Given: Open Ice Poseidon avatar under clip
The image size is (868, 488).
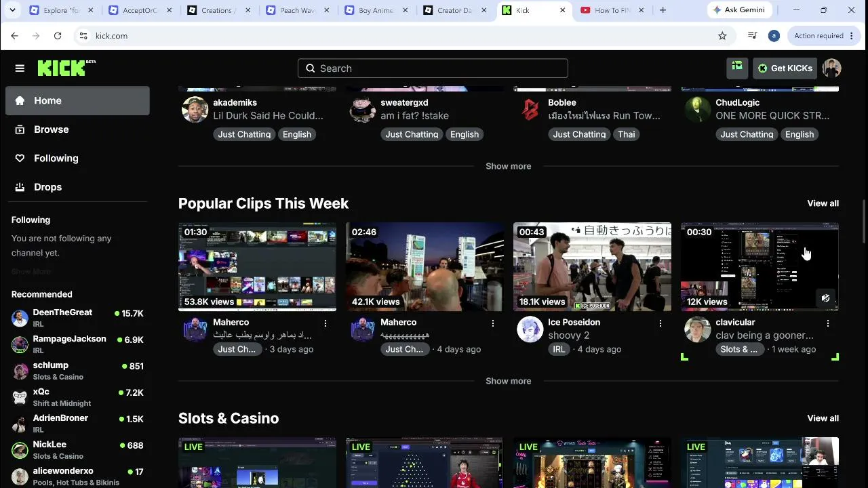Looking at the screenshot, I should (530, 329).
